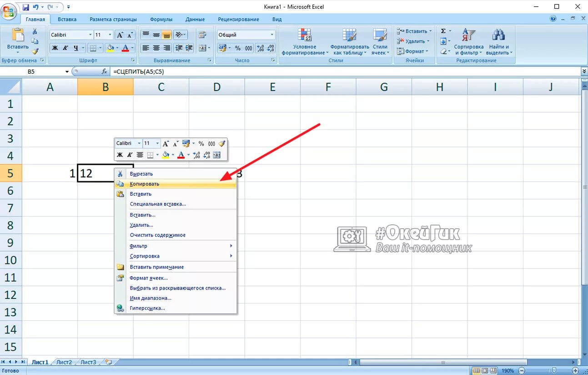588x375 pixels.
Task: Click the Clear eraser icon in Редактирование
Action: click(x=443, y=51)
